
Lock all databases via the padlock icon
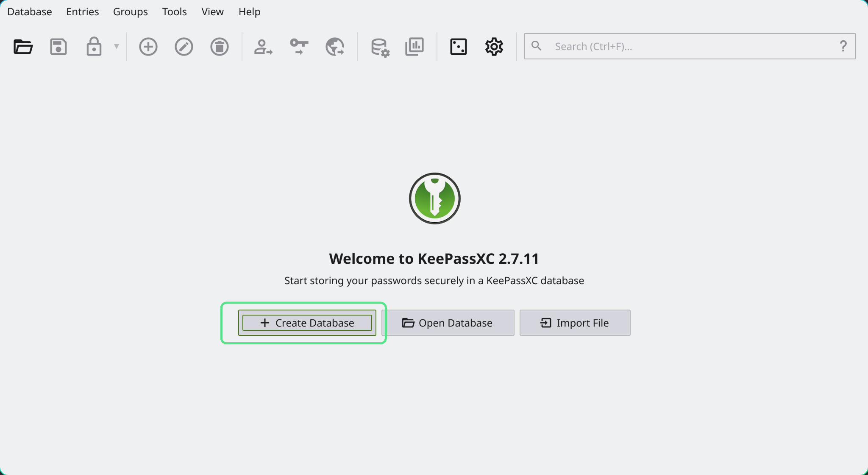(94, 47)
